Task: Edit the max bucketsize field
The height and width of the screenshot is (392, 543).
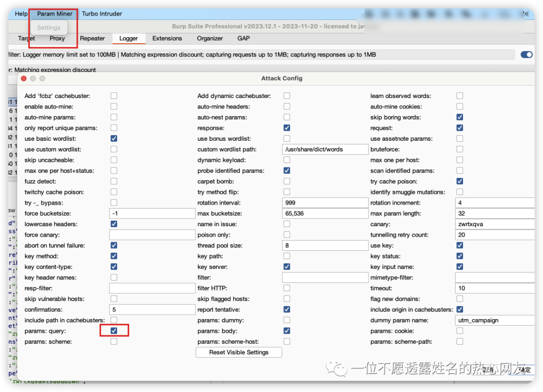Action: [325, 213]
